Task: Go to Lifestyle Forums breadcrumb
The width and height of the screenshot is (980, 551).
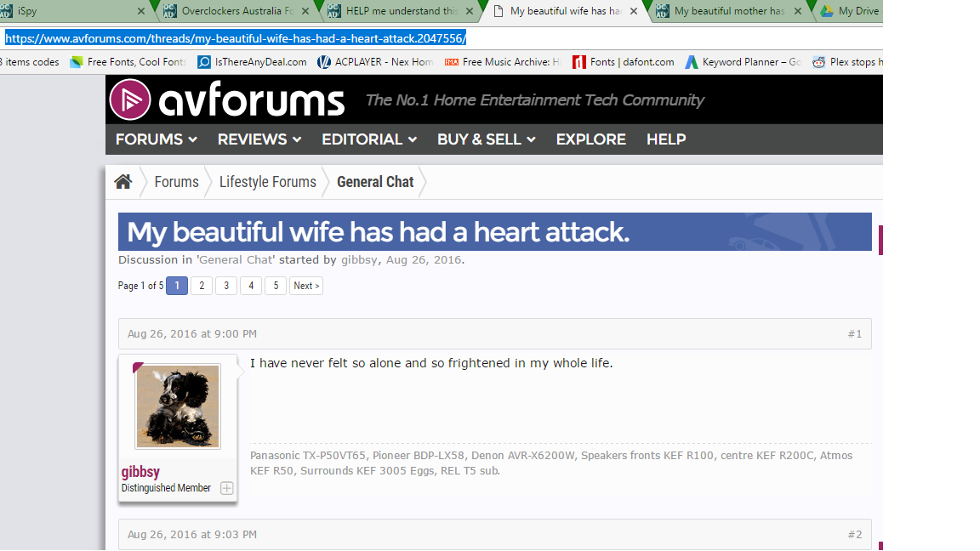Action: pyautogui.click(x=267, y=182)
